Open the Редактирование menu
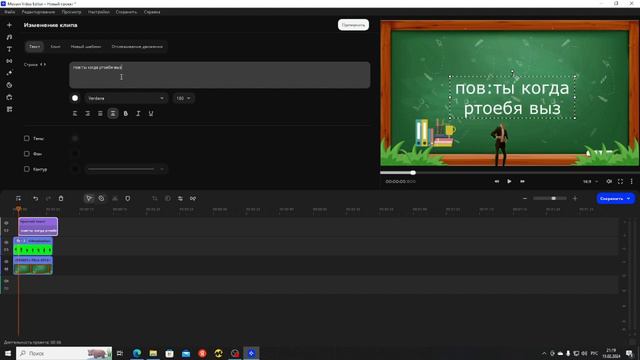The height and width of the screenshot is (360, 640). pyautogui.click(x=38, y=12)
